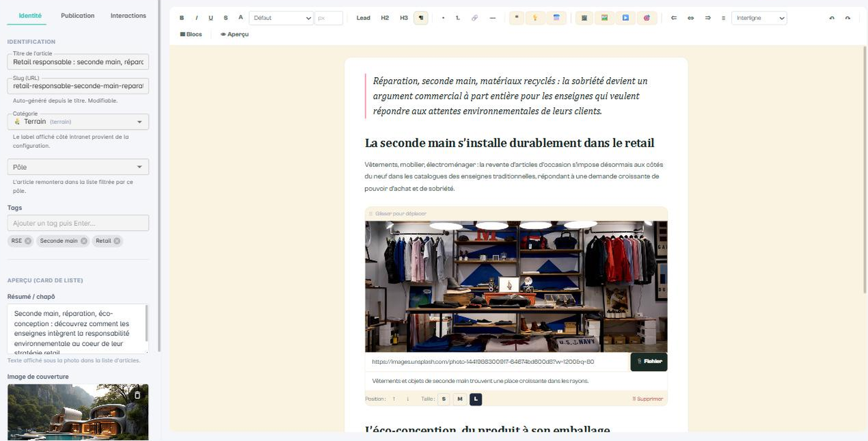Click the image URL field
868x441 pixels.
pyautogui.click(x=497, y=362)
